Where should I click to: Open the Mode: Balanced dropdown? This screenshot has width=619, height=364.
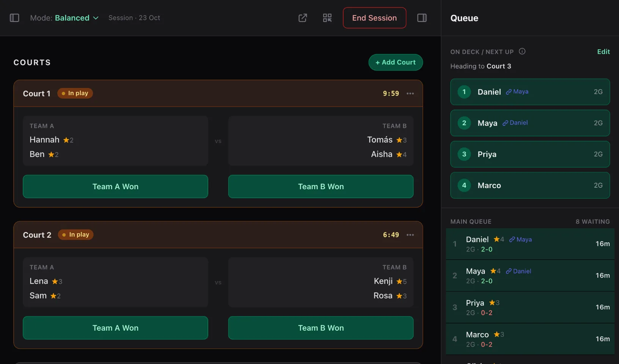point(64,18)
